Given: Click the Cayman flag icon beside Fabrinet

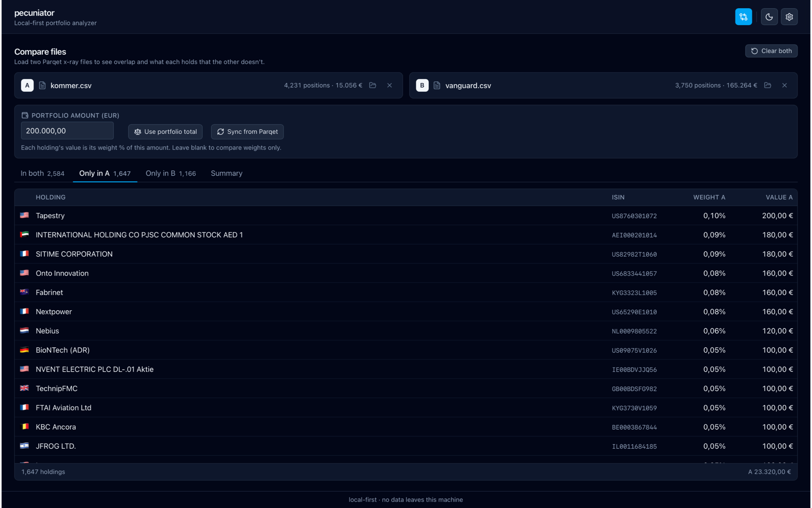Looking at the screenshot, I should (25, 292).
